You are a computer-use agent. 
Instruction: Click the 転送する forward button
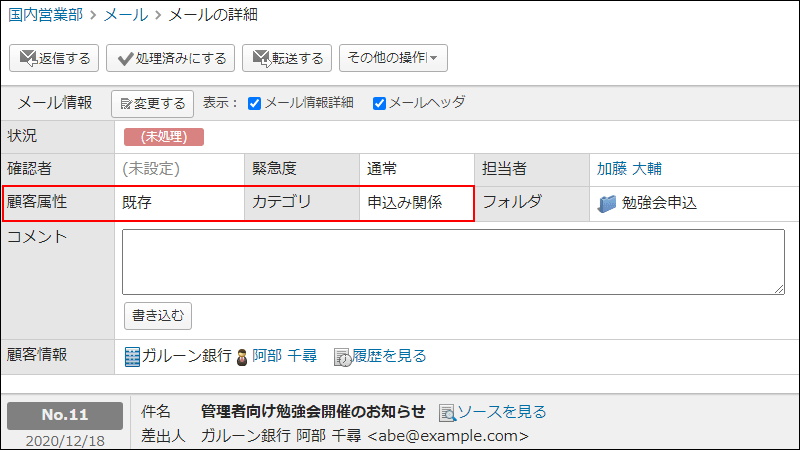287,58
